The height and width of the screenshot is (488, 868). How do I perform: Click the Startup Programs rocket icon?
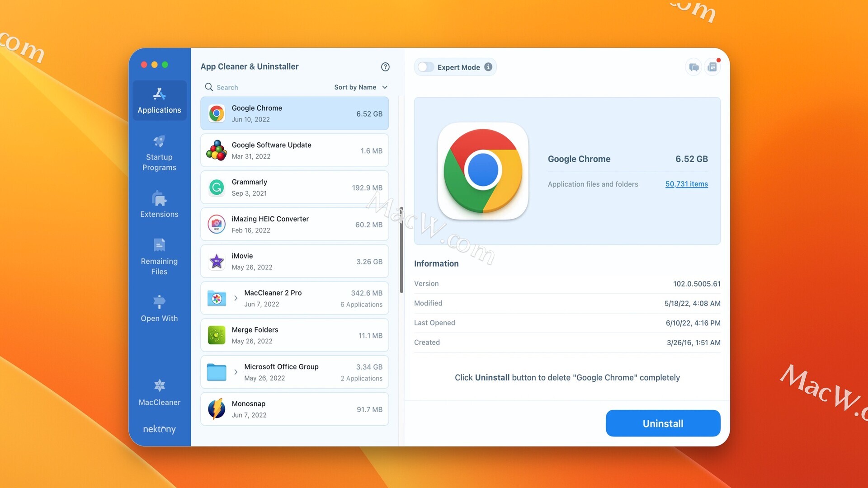[x=159, y=141]
